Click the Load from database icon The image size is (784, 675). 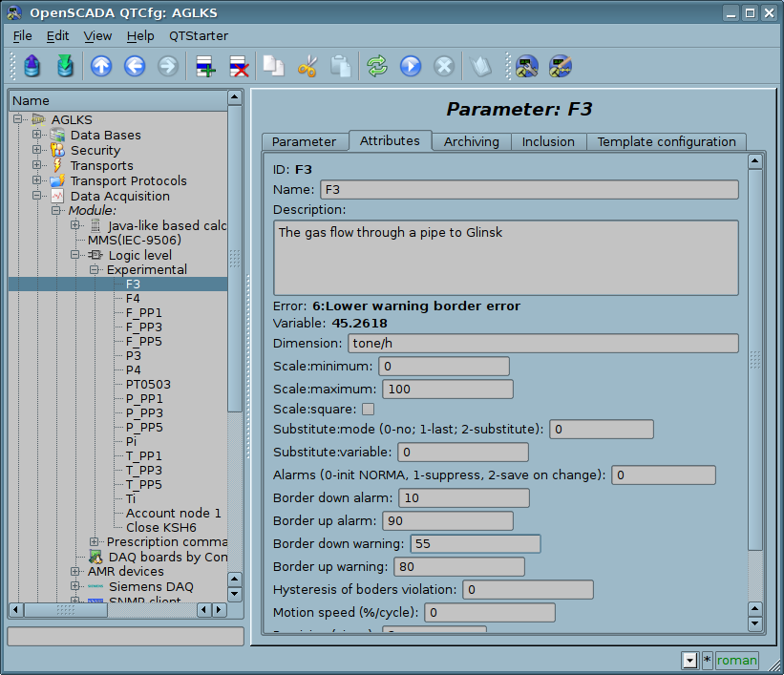(x=32, y=66)
